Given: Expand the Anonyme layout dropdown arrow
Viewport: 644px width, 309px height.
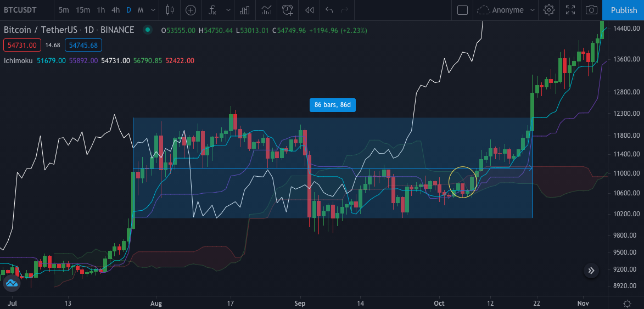Looking at the screenshot, I should click(533, 10).
